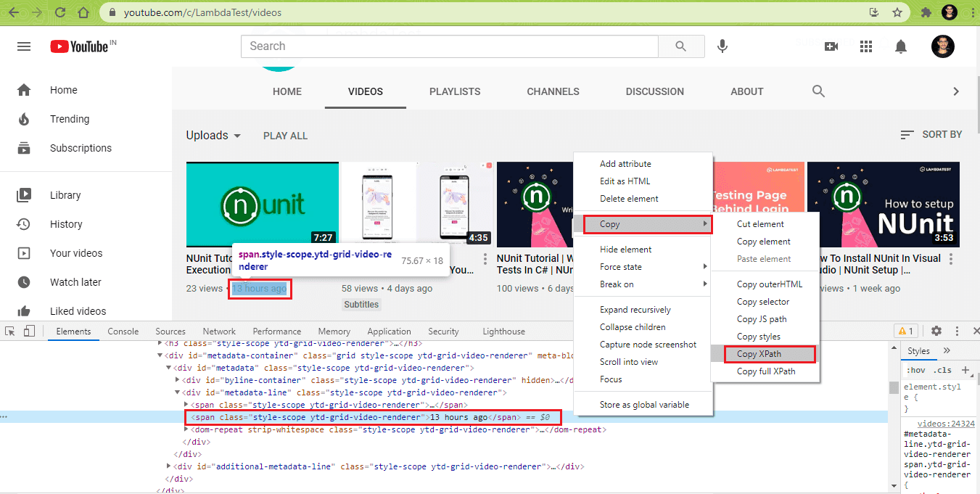Switch to the Console tab in DevTools
This screenshot has width=980, height=494.
(x=123, y=330)
